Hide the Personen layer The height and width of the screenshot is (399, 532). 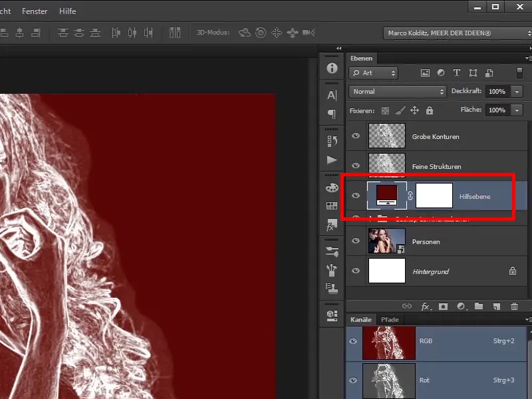coord(356,241)
